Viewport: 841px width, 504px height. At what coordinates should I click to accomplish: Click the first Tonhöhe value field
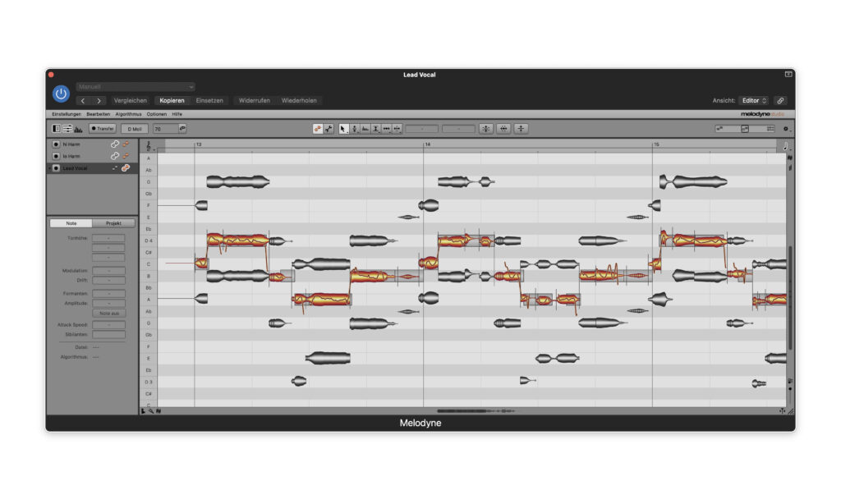point(108,238)
